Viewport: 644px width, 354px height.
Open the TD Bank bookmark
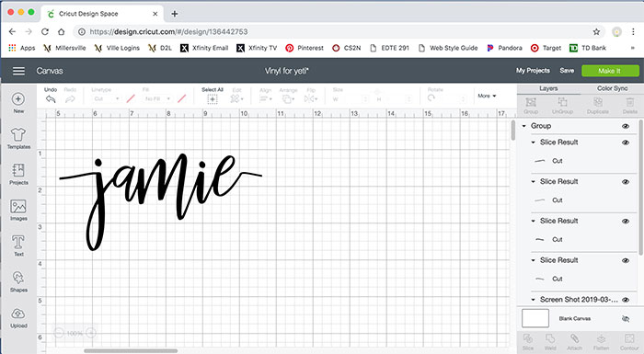click(588, 48)
